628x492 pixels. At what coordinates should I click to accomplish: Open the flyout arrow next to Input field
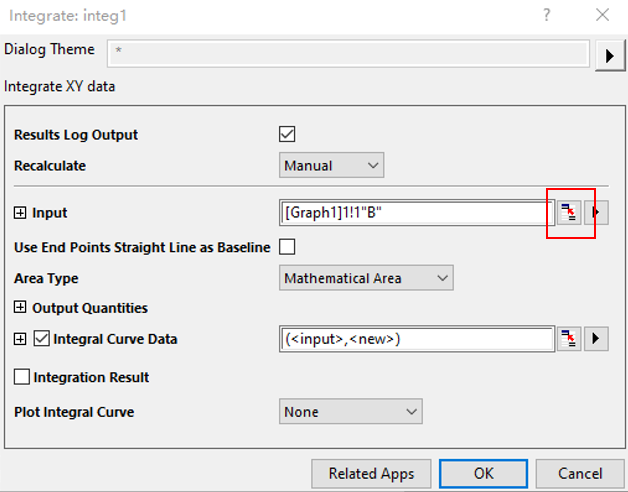(596, 212)
